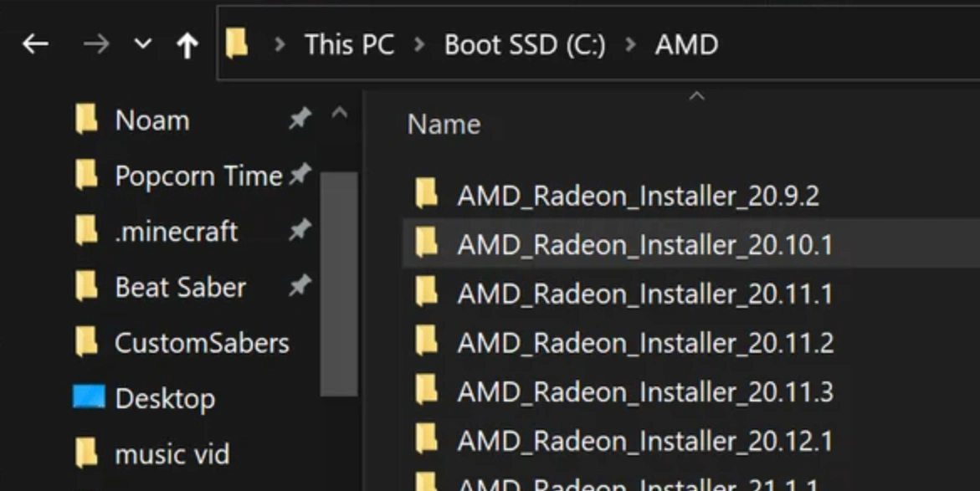Select This PC in address bar
This screenshot has height=491, width=980.
349,44
